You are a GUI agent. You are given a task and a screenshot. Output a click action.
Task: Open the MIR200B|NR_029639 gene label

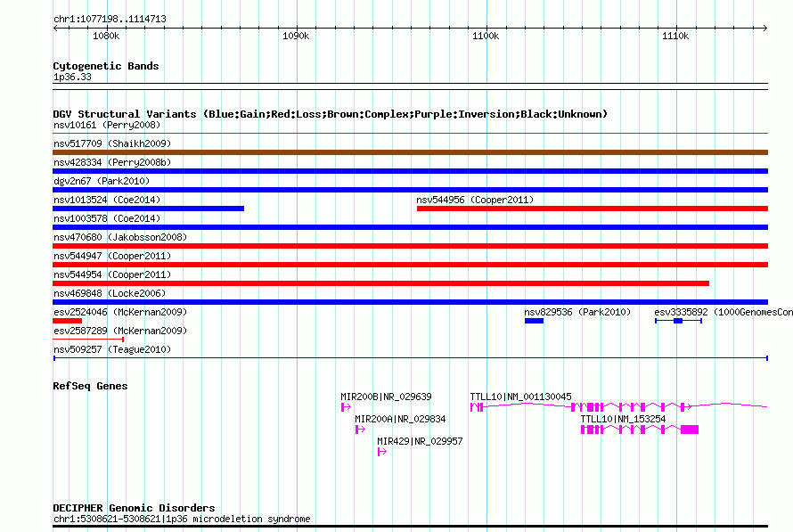point(386,397)
